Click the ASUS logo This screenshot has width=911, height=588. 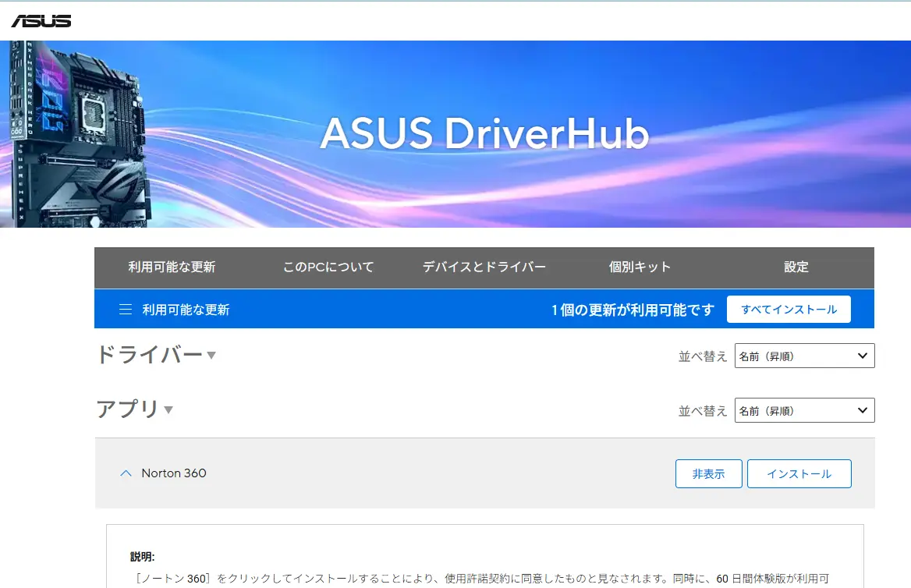tap(41, 21)
